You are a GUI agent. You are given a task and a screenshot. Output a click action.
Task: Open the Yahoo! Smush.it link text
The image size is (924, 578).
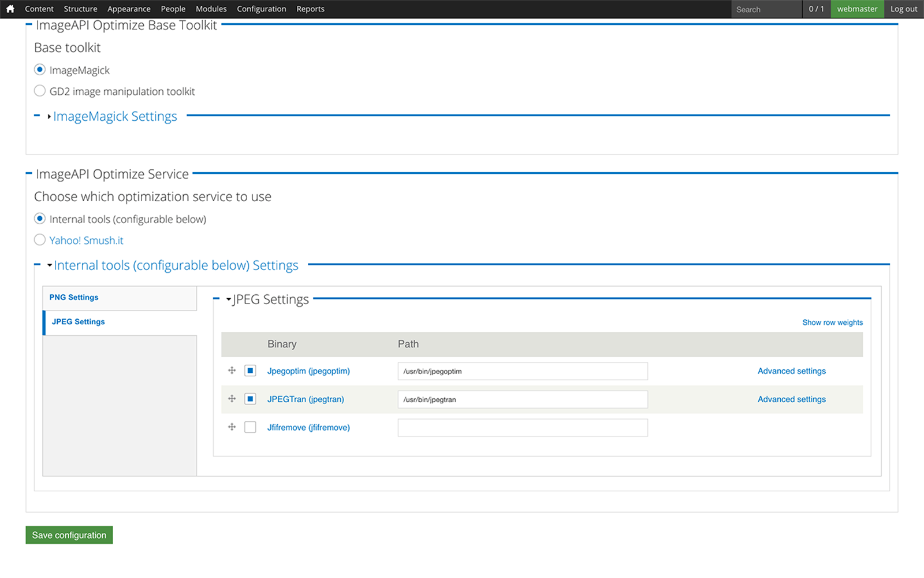(x=87, y=240)
